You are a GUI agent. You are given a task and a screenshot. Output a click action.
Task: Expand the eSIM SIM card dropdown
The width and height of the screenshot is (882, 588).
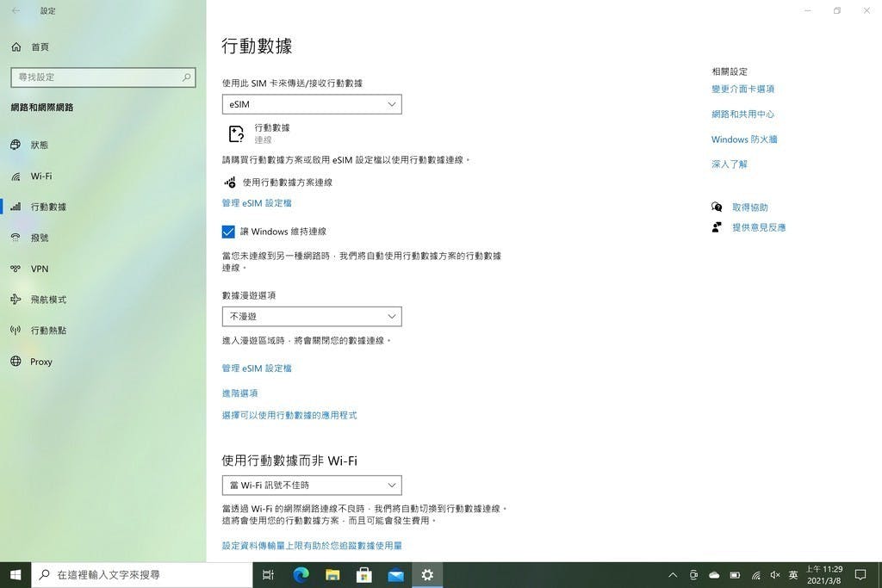click(312, 104)
